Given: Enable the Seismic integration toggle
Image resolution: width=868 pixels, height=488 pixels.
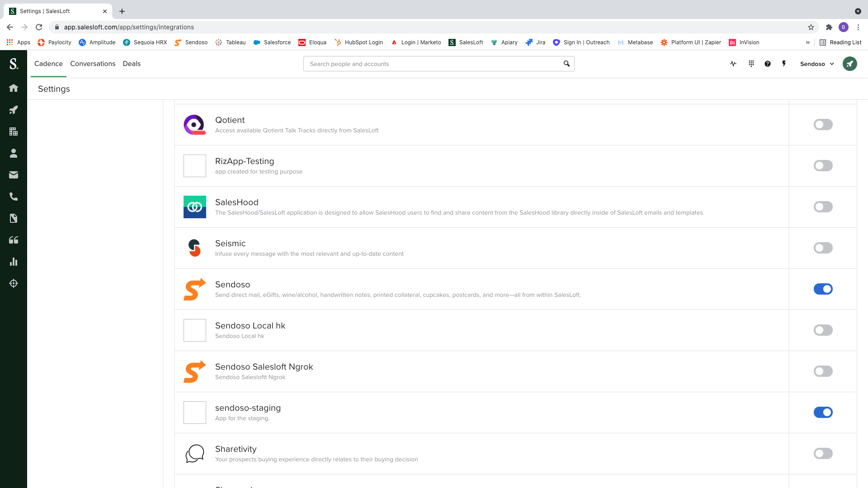Looking at the screenshot, I should [823, 248].
